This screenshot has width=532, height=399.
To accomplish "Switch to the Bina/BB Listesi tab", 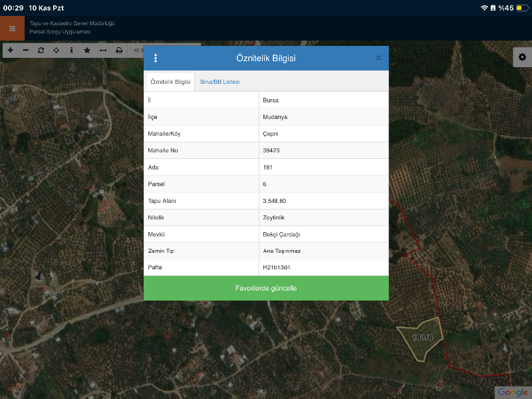I will pos(220,82).
